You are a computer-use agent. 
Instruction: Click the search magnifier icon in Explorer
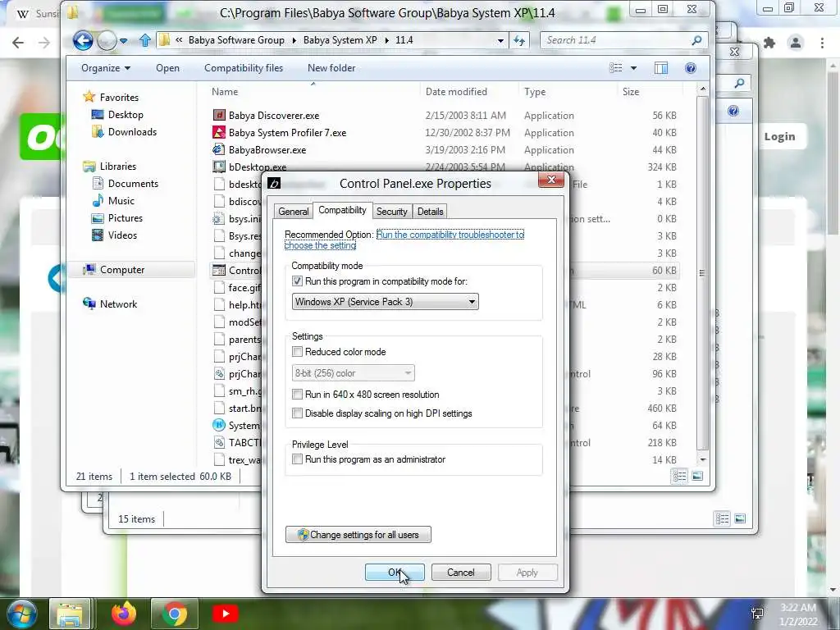(697, 40)
